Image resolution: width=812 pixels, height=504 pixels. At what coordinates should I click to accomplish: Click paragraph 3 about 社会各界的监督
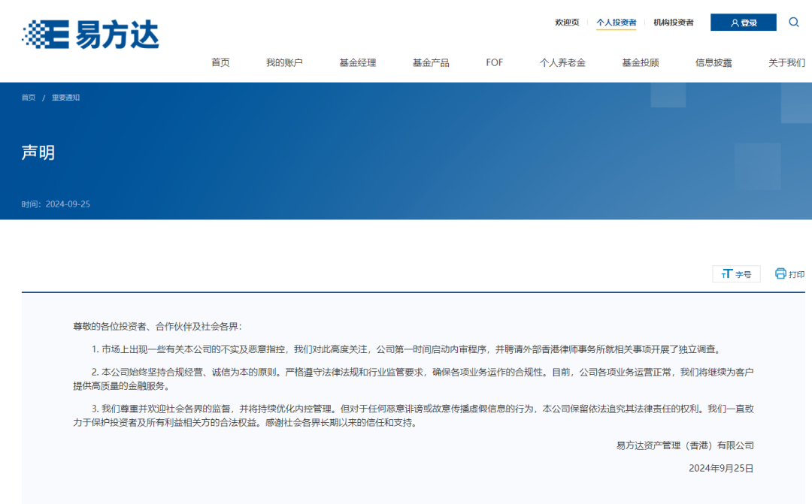click(414, 415)
